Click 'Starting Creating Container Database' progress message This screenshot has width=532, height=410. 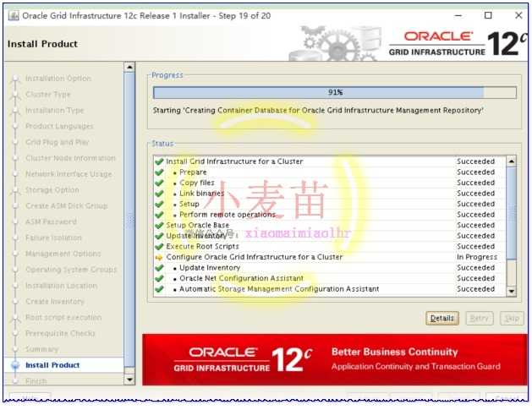pyautogui.click(x=318, y=111)
